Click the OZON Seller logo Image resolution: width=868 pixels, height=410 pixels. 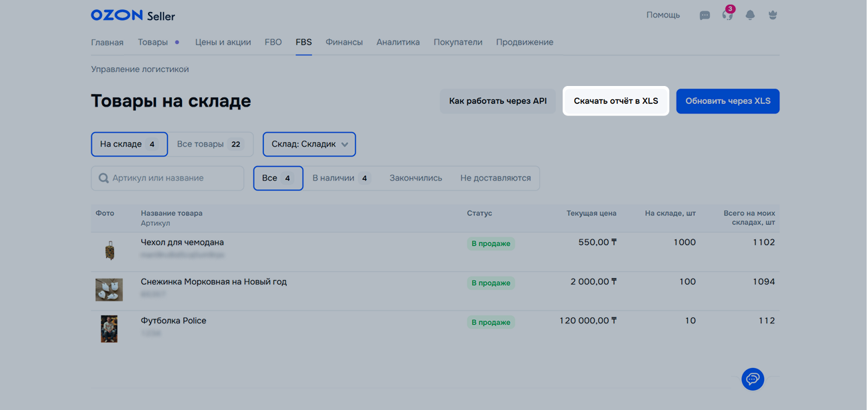pyautogui.click(x=133, y=15)
